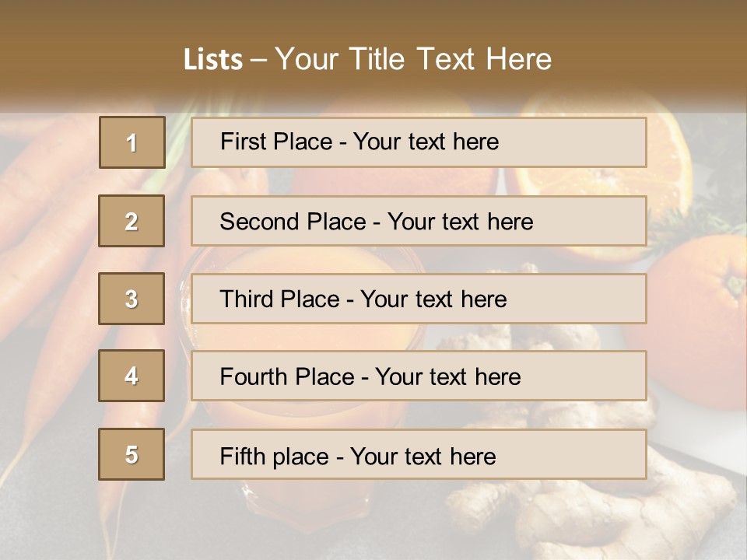The image size is (747, 560).
Task: Select the number 1 box
Action: (x=132, y=142)
